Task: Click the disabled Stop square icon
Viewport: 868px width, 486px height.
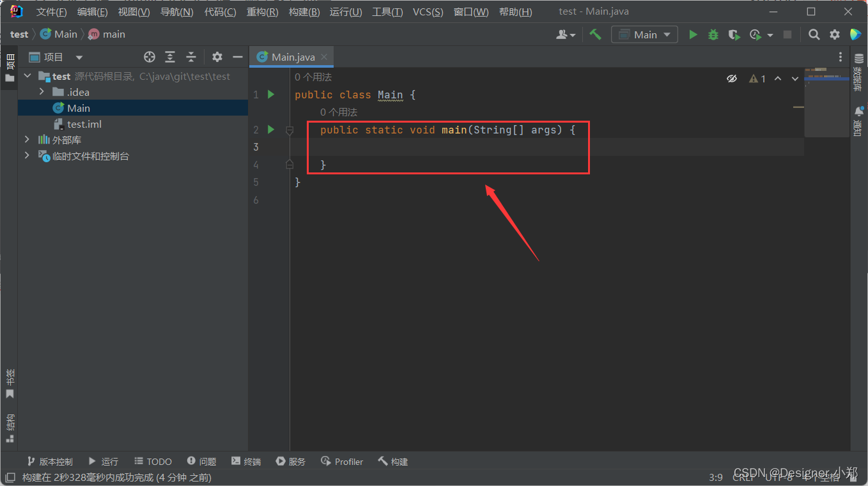Action: tap(787, 34)
